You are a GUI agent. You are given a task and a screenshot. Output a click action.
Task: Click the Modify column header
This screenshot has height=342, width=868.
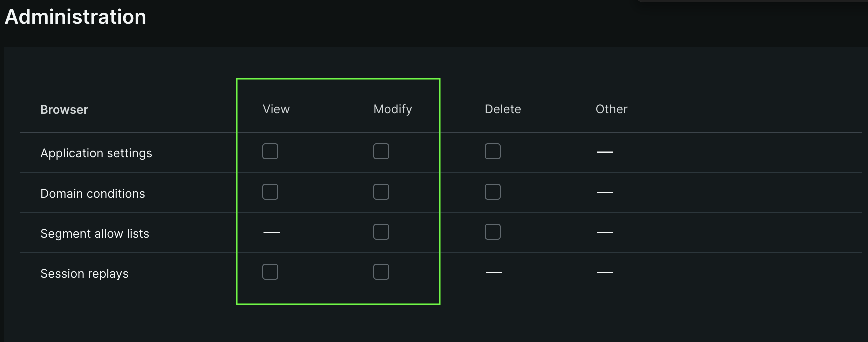tap(393, 109)
